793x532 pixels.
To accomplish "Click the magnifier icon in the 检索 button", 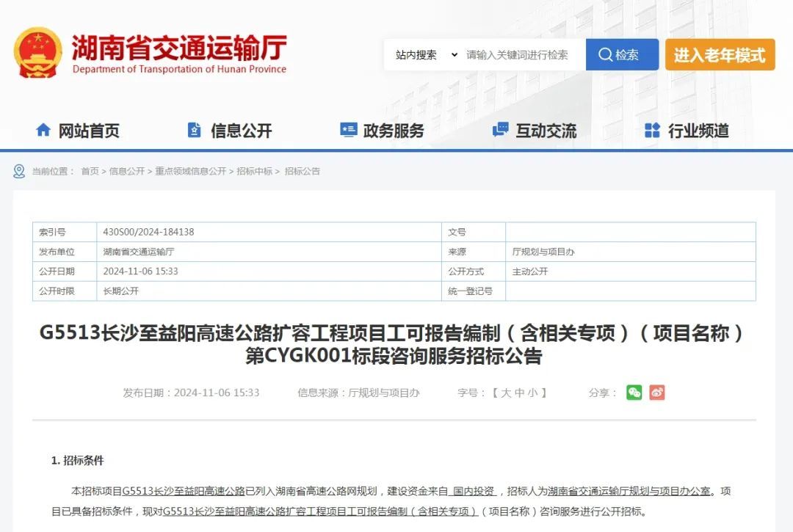I will (604, 54).
